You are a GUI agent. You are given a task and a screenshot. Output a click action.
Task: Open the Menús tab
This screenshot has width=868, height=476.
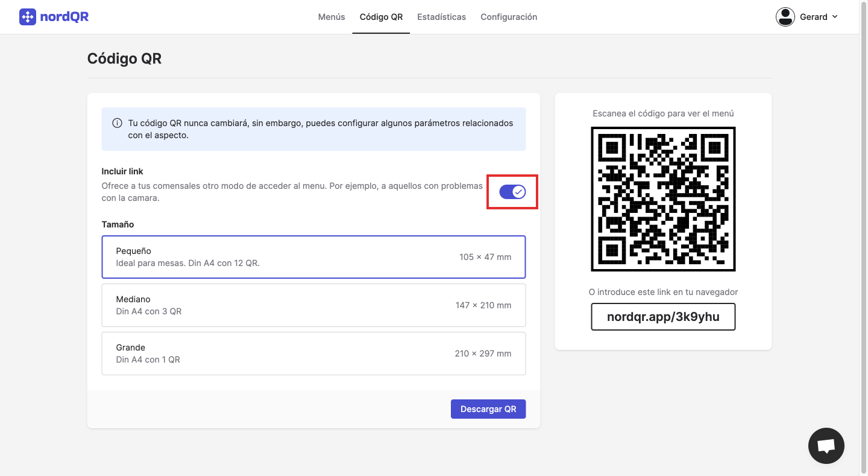332,17
